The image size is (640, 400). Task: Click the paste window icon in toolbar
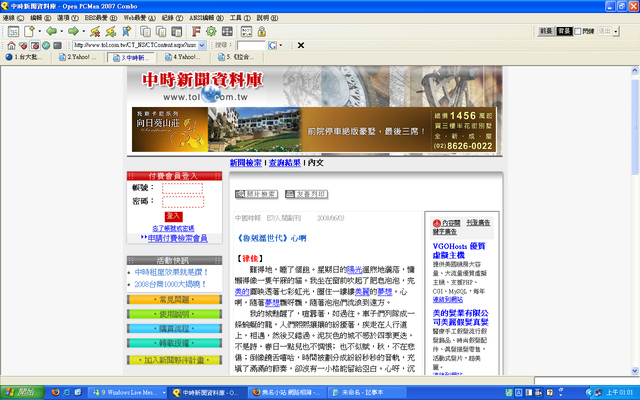[177, 31]
